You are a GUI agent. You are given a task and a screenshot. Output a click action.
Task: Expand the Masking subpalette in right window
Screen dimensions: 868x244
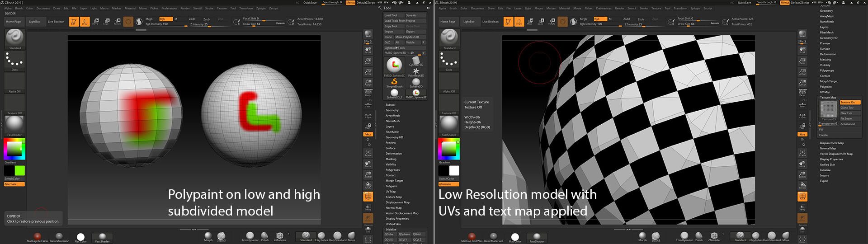(x=826, y=60)
